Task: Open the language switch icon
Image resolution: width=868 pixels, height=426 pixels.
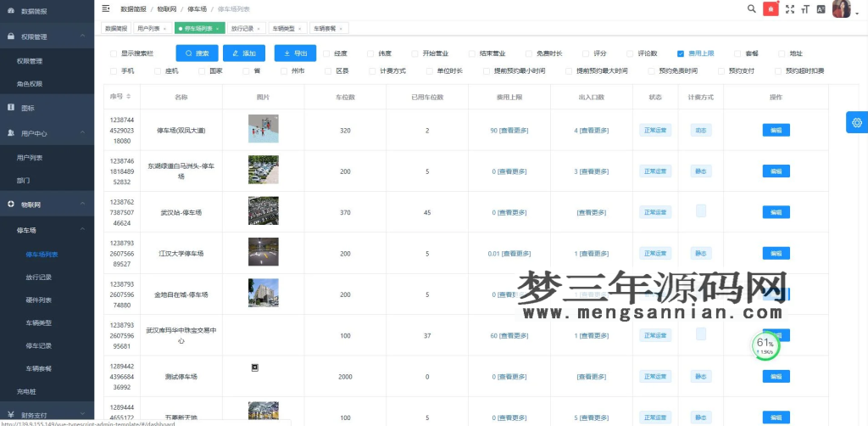Action: click(x=821, y=8)
